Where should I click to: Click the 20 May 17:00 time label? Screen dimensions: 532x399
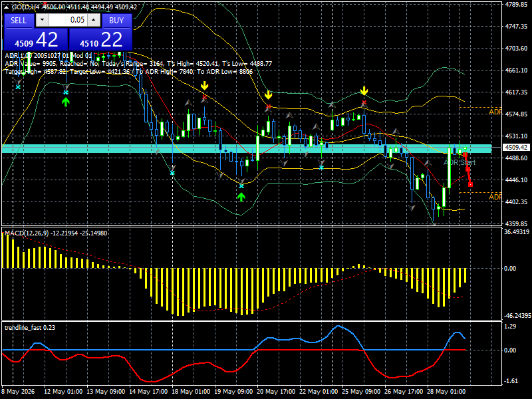click(x=276, y=391)
